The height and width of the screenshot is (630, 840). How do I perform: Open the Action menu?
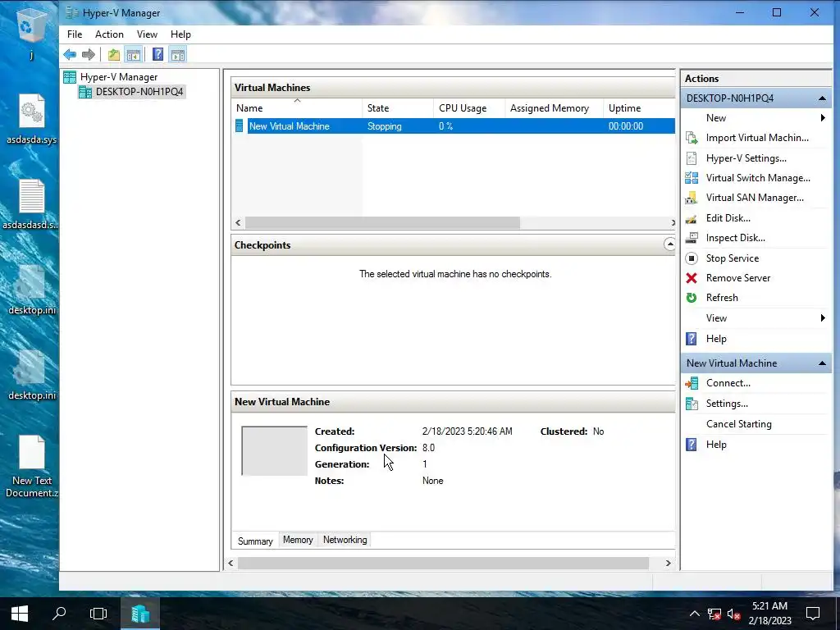pos(109,34)
